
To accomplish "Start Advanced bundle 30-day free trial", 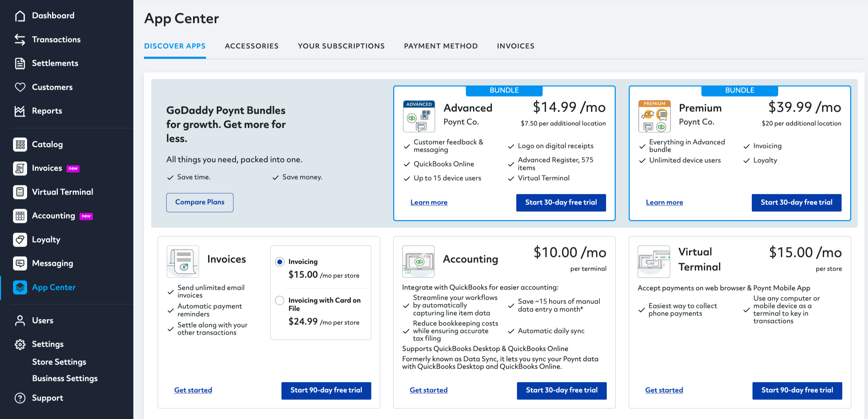I will (561, 203).
